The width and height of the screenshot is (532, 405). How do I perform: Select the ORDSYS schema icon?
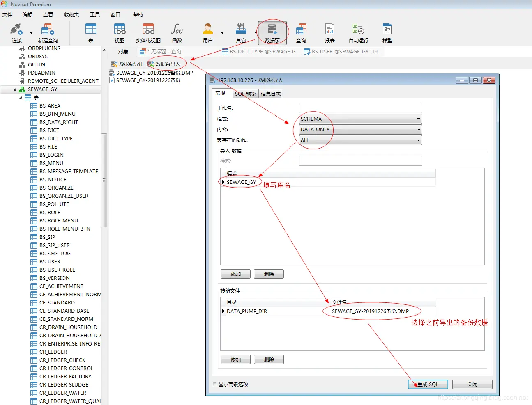click(22, 57)
